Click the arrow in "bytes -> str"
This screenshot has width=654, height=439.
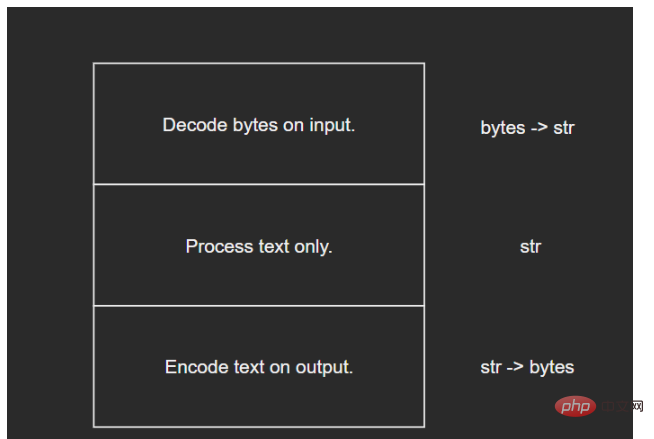click(539, 128)
